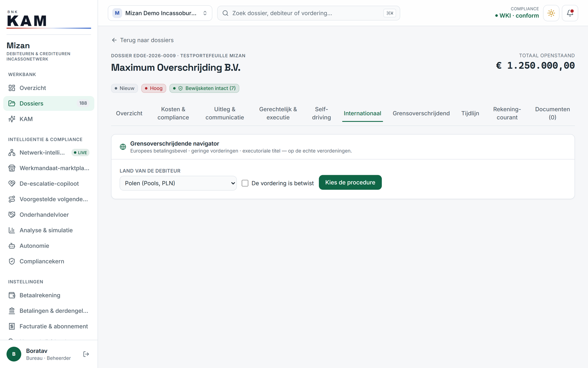Click the Compliancekern shield icon
This screenshot has width=588, height=368.
click(x=12, y=261)
